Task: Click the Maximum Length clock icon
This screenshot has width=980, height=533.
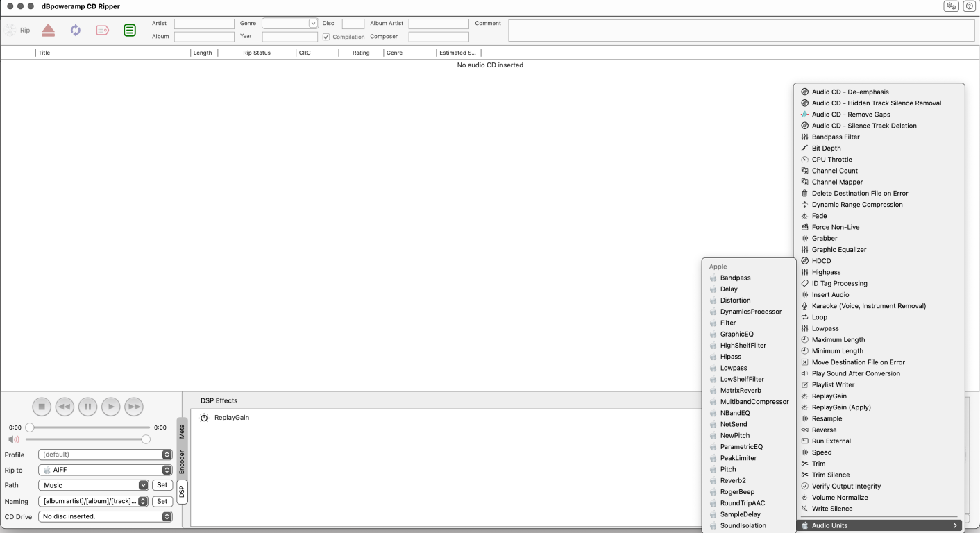Action: point(805,339)
